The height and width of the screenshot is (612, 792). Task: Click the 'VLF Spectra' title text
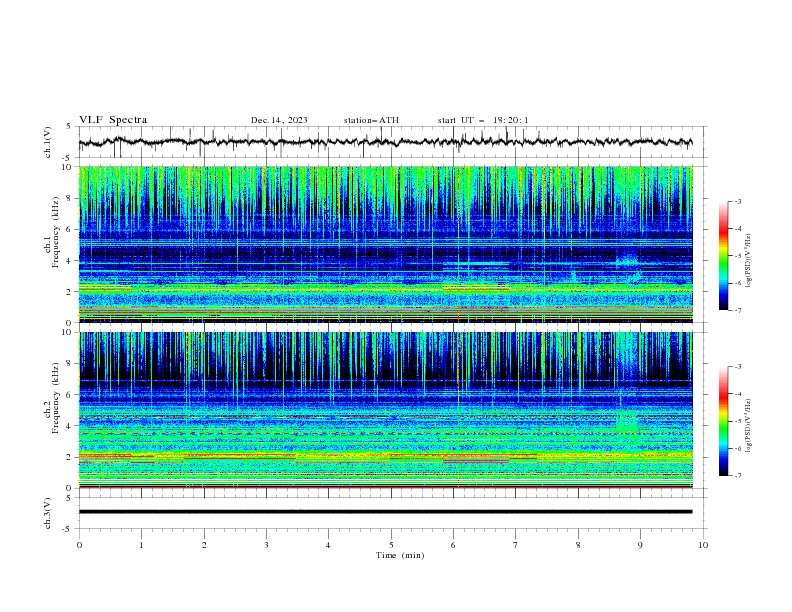(x=113, y=120)
